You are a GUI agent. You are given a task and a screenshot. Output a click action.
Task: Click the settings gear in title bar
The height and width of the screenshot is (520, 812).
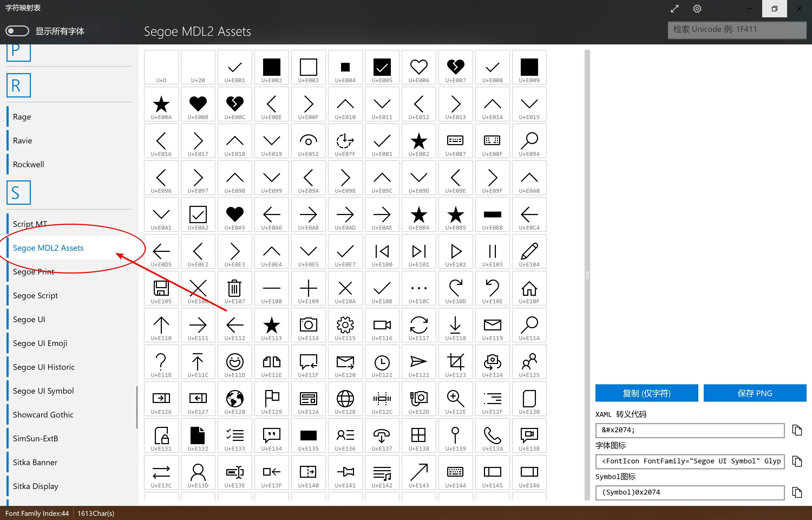pos(697,9)
